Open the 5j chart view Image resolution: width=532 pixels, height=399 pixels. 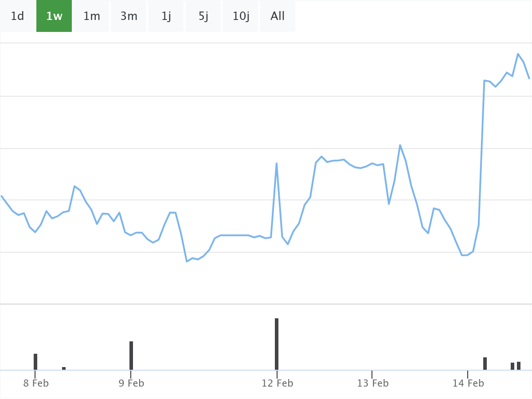tap(203, 16)
